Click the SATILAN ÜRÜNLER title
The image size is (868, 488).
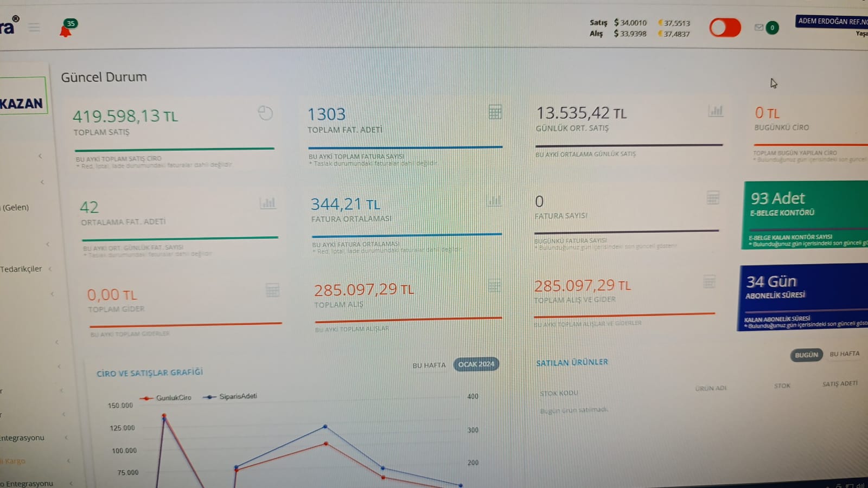(572, 362)
